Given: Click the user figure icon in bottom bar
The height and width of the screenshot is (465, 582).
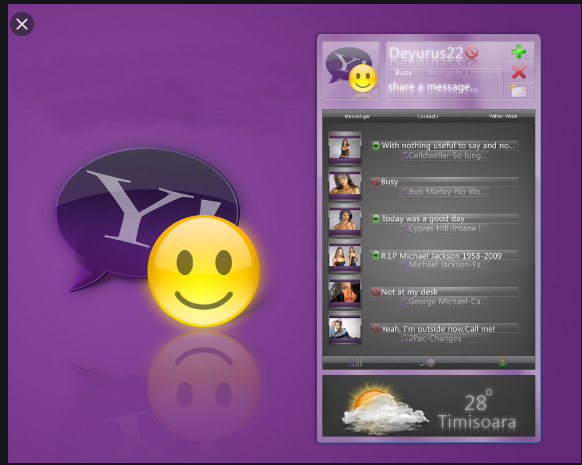Looking at the screenshot, I should (x=503, y=363).
